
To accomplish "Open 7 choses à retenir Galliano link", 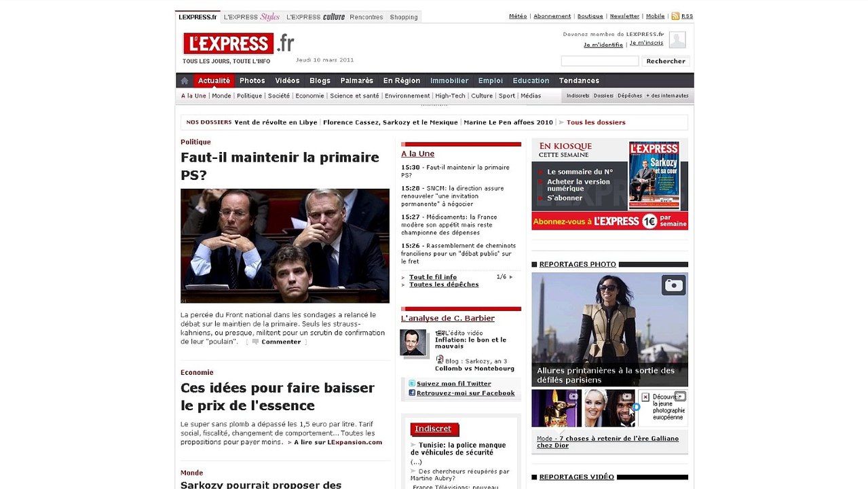I will point(608,442).
